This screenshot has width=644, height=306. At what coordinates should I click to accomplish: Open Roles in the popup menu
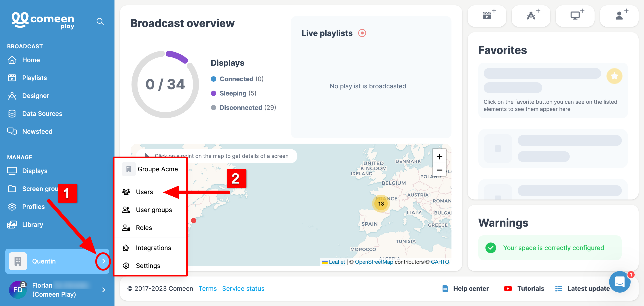point(144,227)
